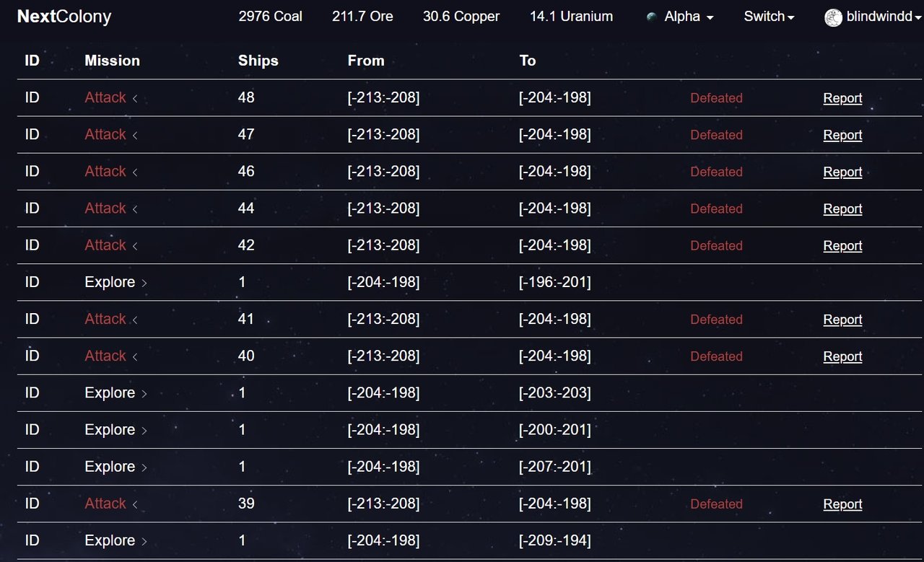
Task: Click the chevron beside Attack with 39 ships
Action: (135, 504)
